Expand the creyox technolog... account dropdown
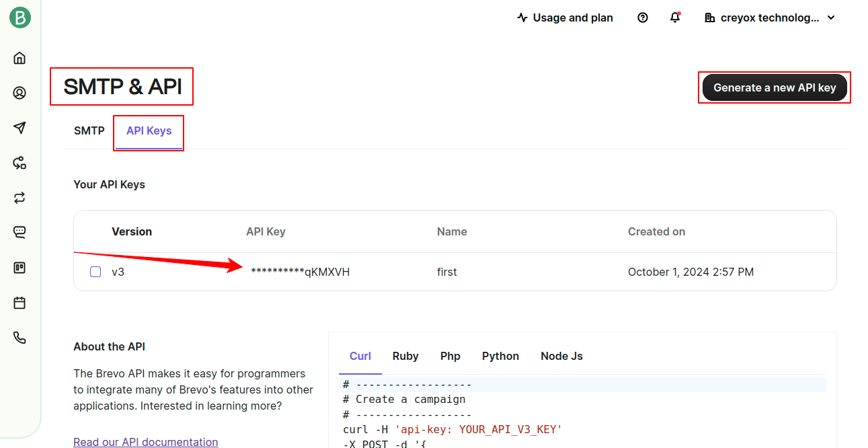 point(769,18)
